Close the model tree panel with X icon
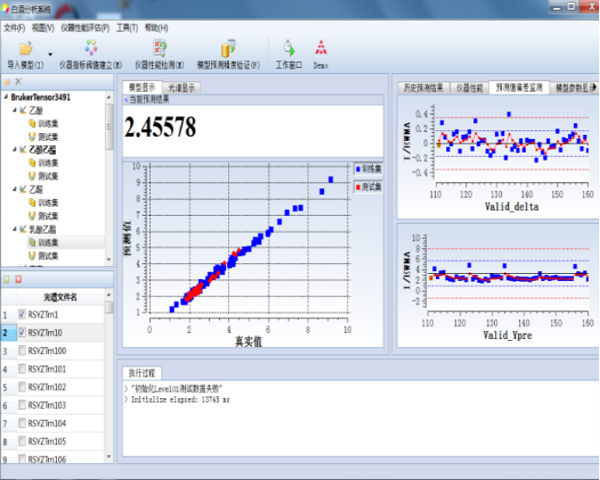 pos(17,81)
